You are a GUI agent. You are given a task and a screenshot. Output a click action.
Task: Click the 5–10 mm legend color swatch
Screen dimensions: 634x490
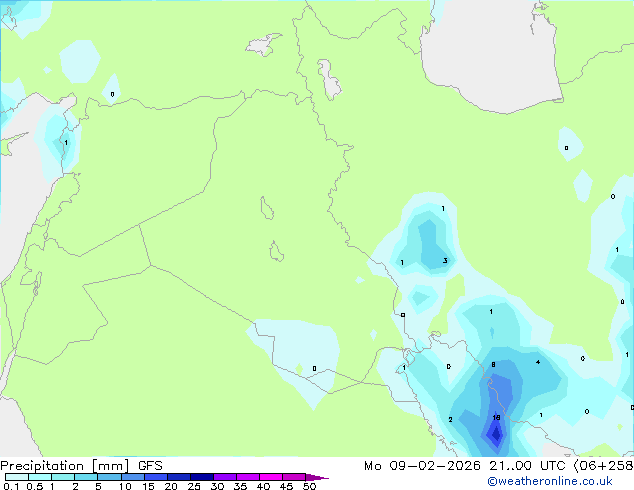click(x=109, y=477)
